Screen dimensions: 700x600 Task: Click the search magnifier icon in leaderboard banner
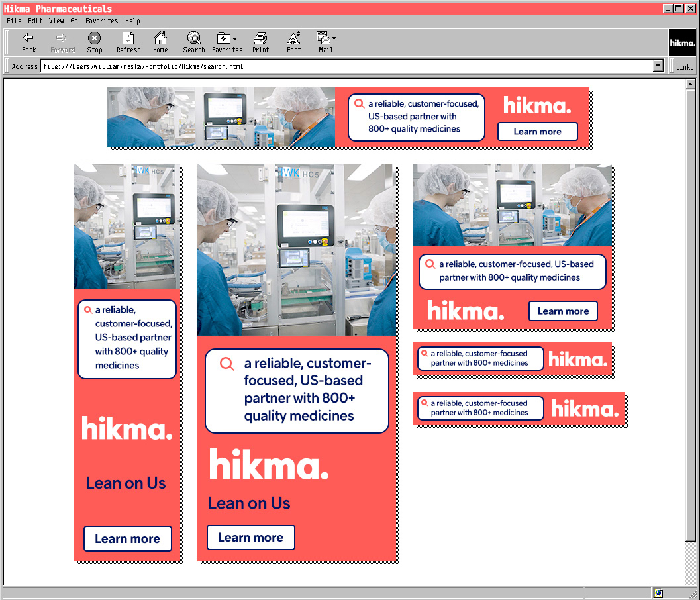pyautogui.click(x=360, y=103)
